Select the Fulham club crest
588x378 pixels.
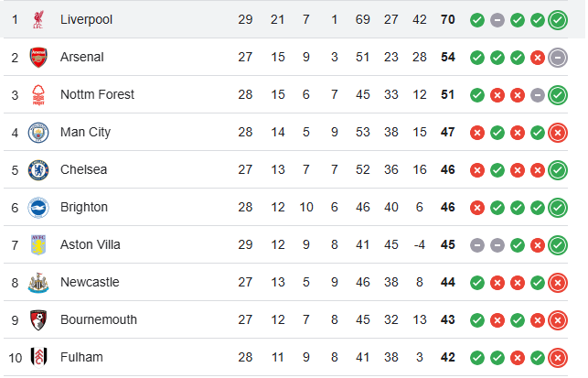coord(38,357)
